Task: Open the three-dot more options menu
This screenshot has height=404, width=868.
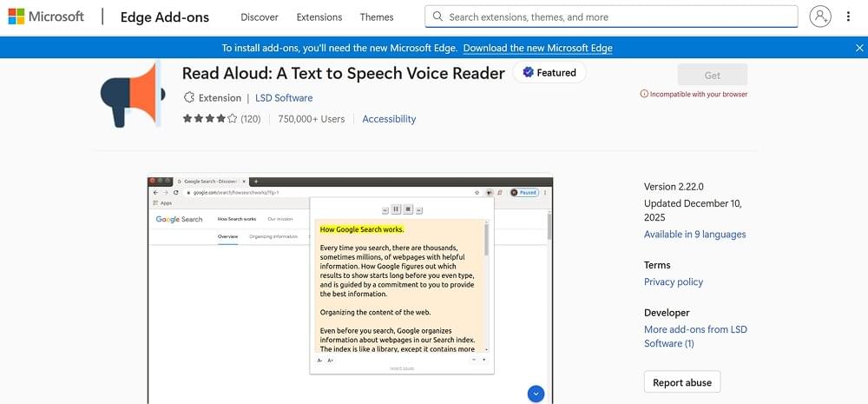Action: coord(848,17)
